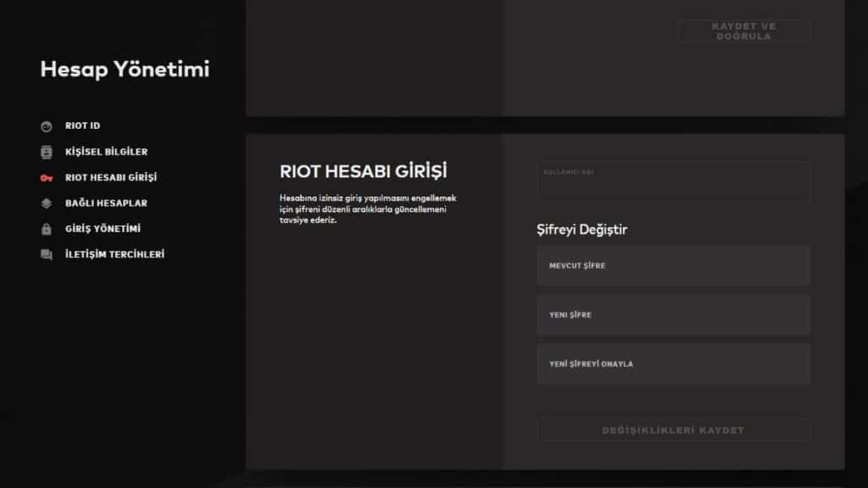Viewport: 868px width, 488px height.
Task: Click the Bağlı Hesaplar layers icon
Action: click(47, 203)
